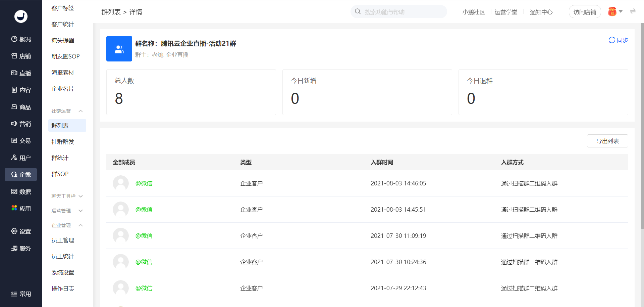Click avatar of member who joined 2021-08-03 14:46:05
644x307 pixels.
coord(121,183)
